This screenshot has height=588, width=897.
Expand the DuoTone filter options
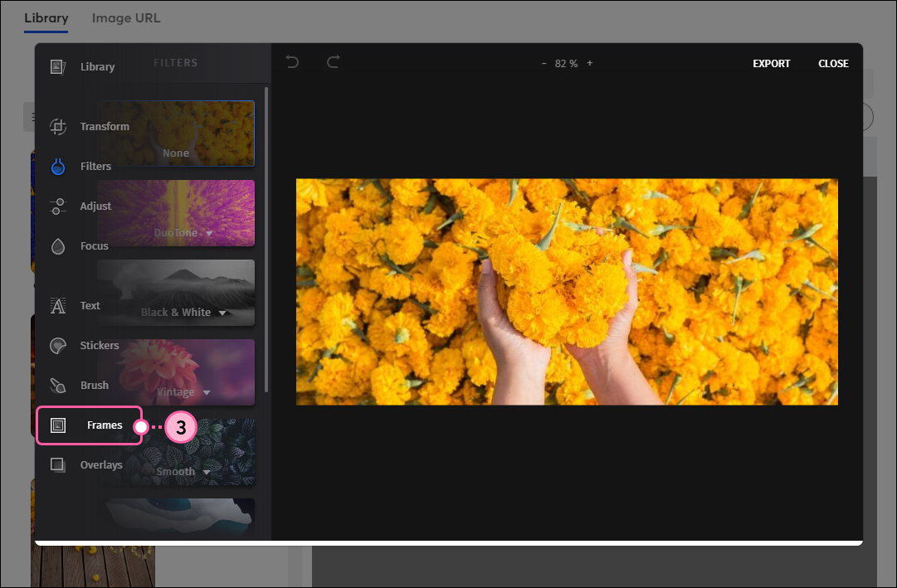[x=209, y=233]
